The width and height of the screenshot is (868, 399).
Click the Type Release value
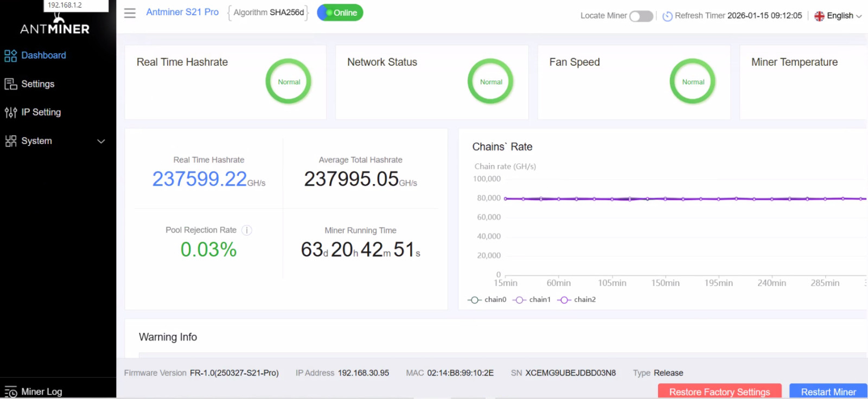[x=668, y=373]
